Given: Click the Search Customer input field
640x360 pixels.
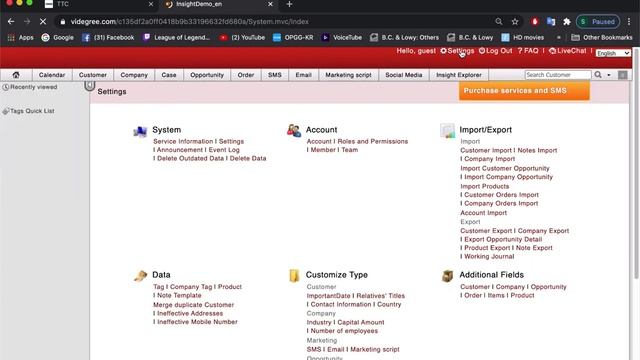Looking at the screenshot, I should point(558,75).
